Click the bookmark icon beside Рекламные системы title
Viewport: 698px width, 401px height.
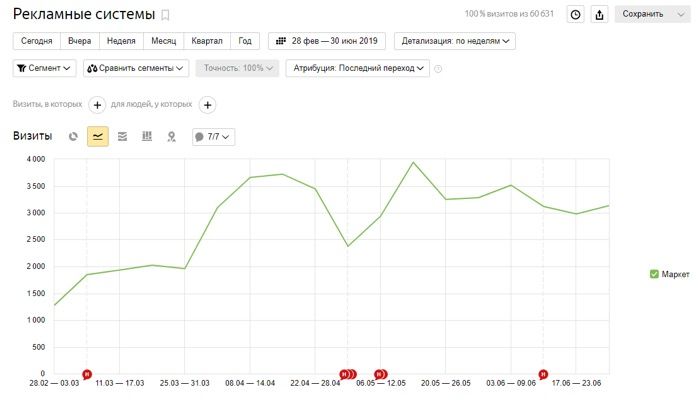coord(166,15)
